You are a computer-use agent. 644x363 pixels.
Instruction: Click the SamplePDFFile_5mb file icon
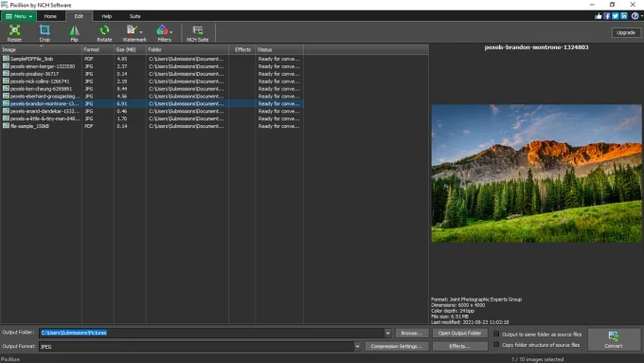pos(6,59)
